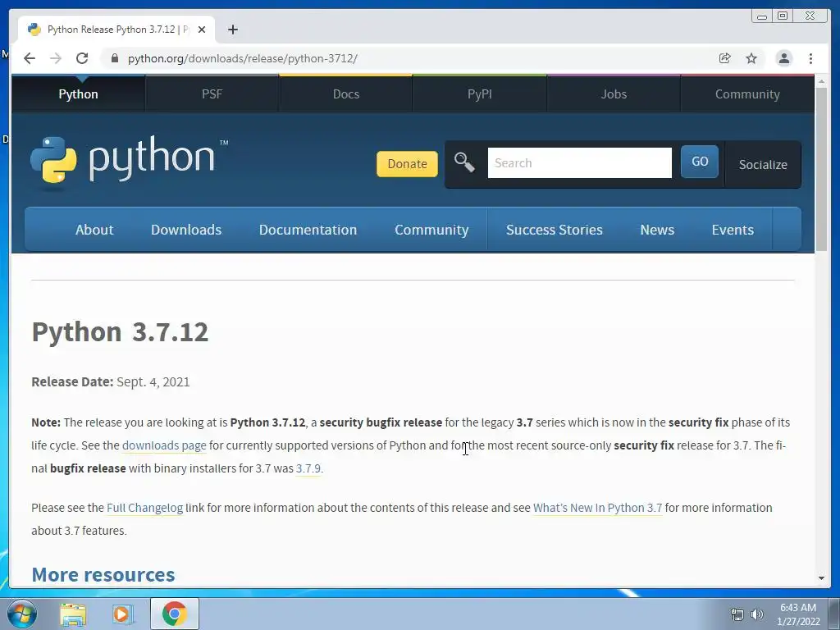
Task: Click the scrollbar up arrow
Action: pyautogui.click(x=822, y=81)
